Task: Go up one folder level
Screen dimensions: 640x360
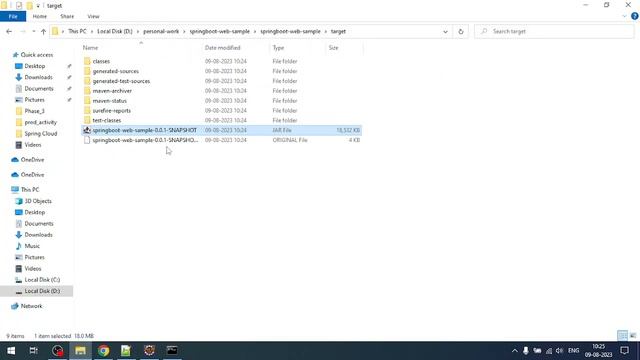Action: (43, 31)
